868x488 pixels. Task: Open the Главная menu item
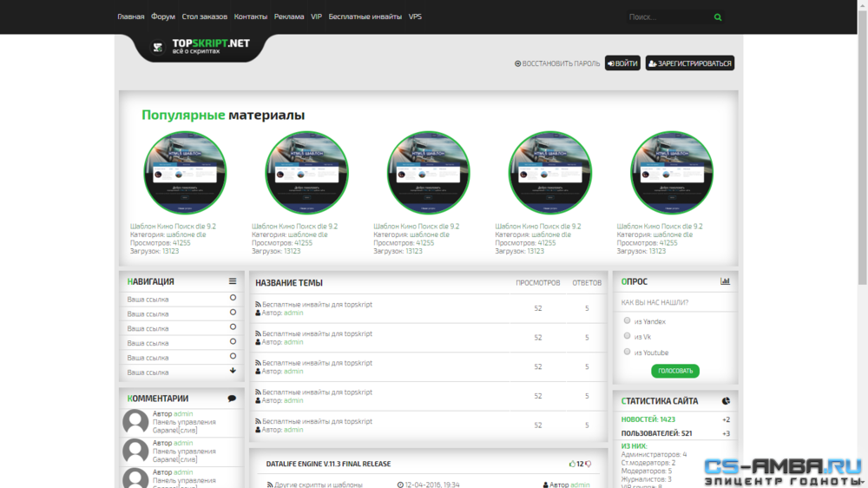click(131, 16)
